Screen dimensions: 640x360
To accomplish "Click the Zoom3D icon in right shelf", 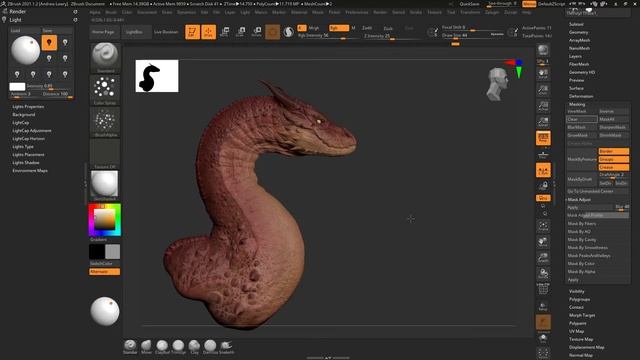I will (x=543, y=258).
